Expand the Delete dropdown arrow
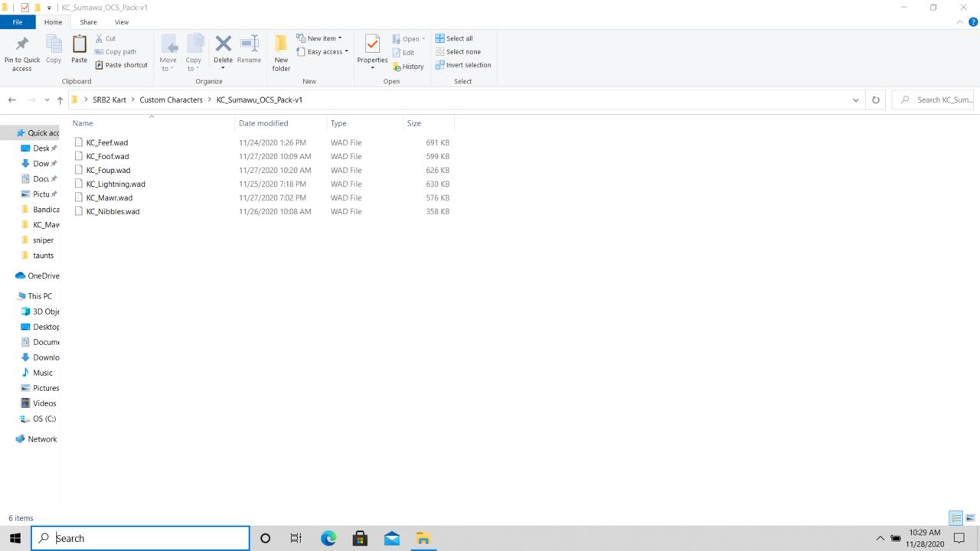This screenshot has height=551, width=980. coord(223,68)
